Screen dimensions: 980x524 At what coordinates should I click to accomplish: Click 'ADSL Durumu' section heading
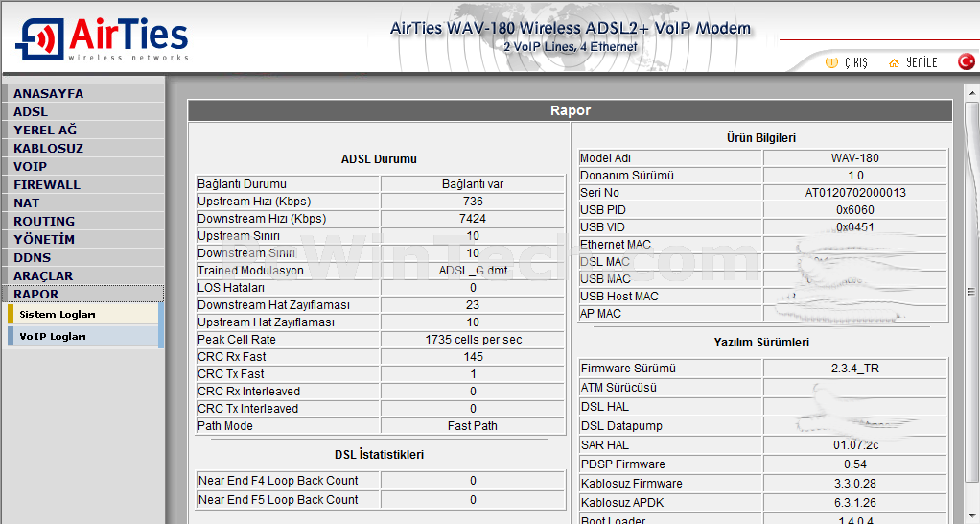point(379,158)
